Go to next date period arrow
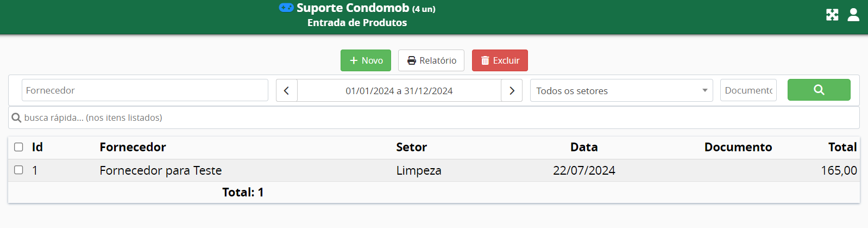868x228 pixels. point(512,90)
